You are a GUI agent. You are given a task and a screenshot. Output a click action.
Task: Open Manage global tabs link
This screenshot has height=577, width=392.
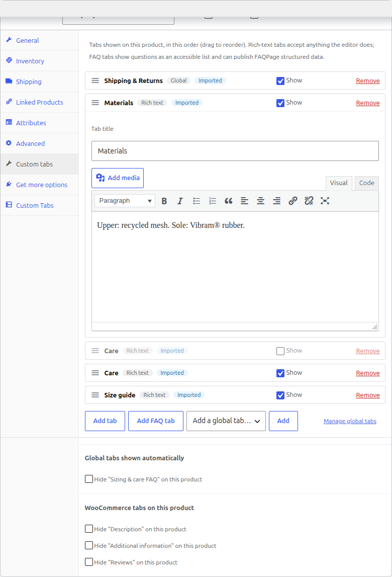350,421
